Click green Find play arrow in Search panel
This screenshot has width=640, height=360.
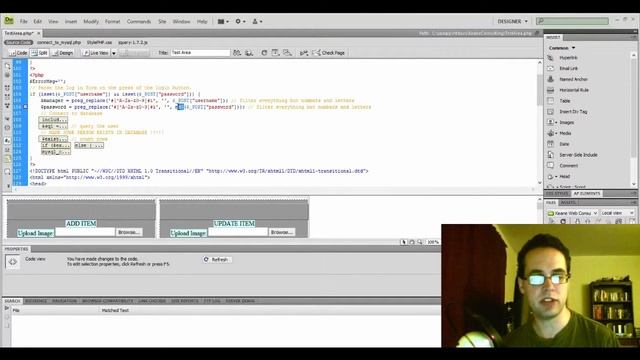7,309
